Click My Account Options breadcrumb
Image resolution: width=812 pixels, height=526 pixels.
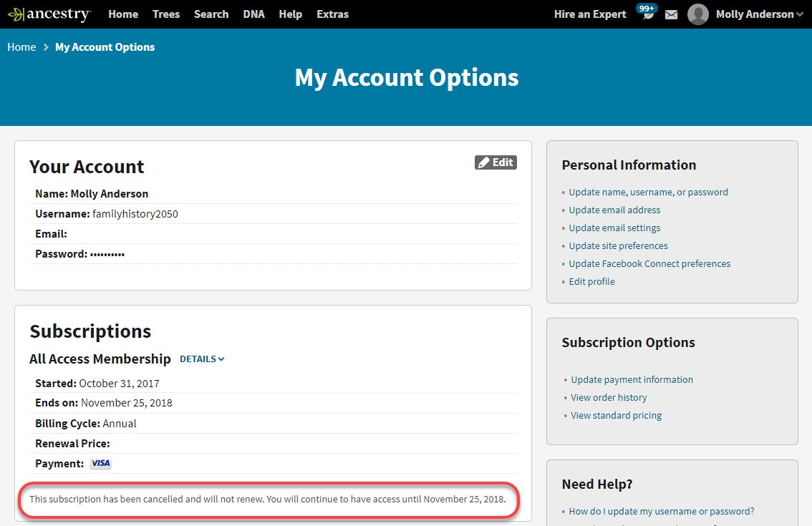coord(105,47)
